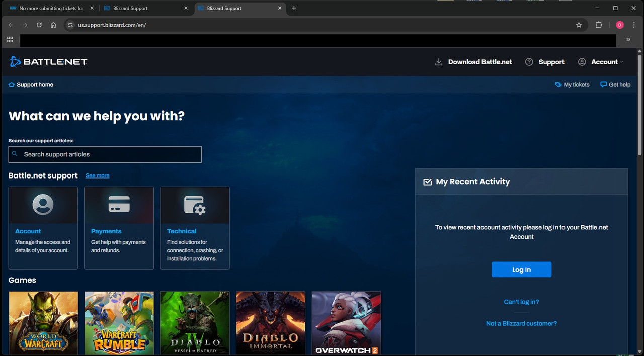Screen dimensions: 644x356
Task: Click the Can't log in? link
Action: (521, 302)
